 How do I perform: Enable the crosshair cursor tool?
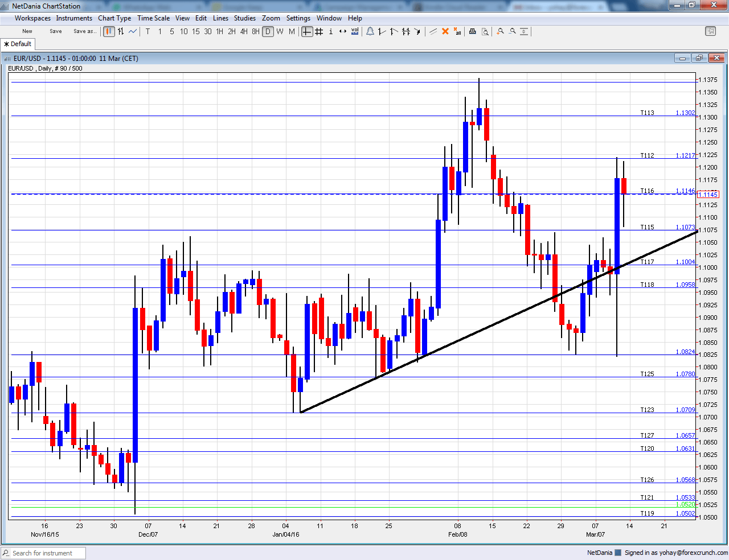(x=306, y=31)
